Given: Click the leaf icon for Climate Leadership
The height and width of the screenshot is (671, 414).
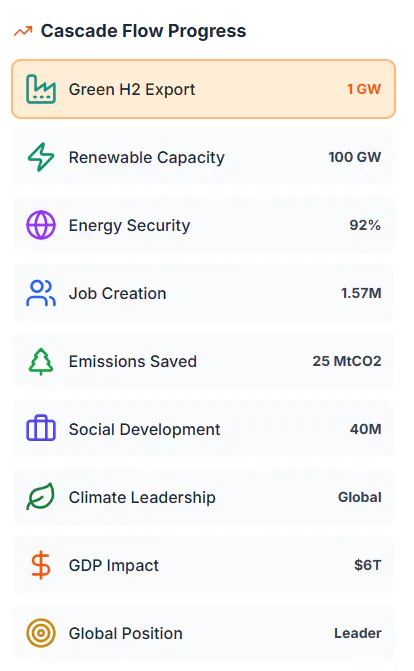Looking at the screenshot, I should tap(41, 496).
